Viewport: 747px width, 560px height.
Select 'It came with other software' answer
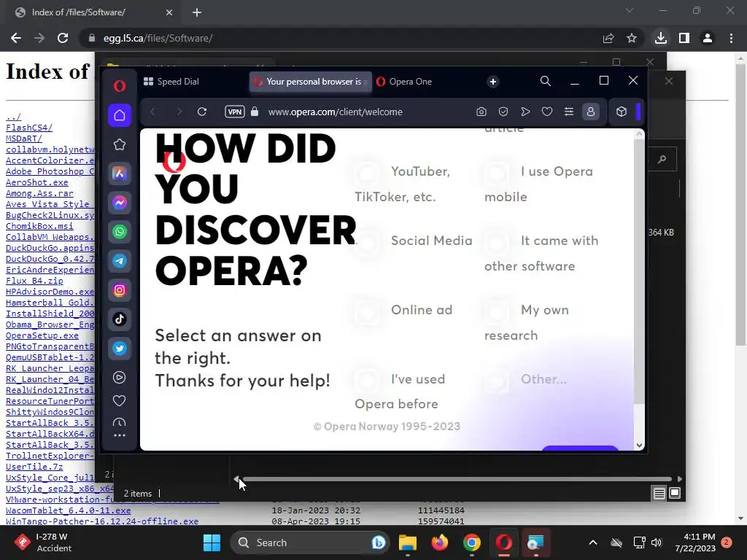click(541, 253)
